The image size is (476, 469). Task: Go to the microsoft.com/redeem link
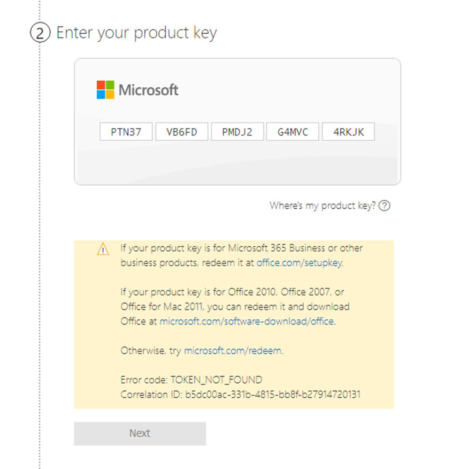coord(233,350)
